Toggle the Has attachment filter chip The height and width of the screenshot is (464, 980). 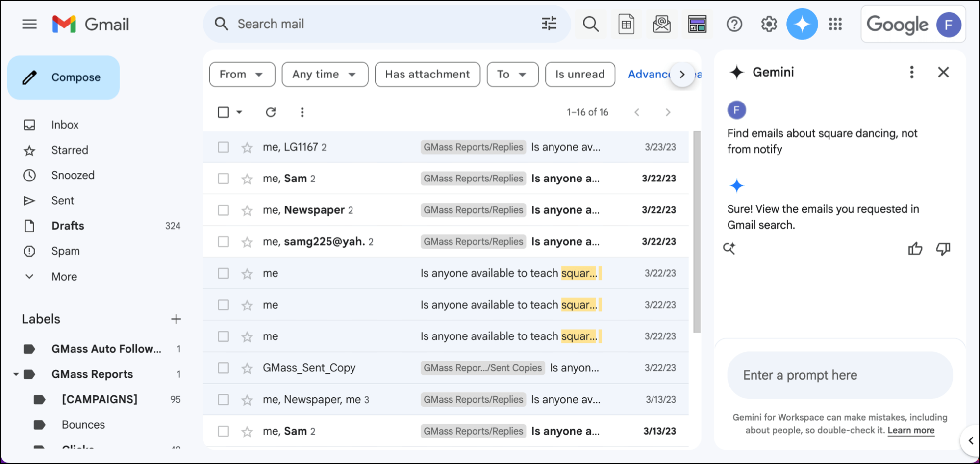point(427,75)
